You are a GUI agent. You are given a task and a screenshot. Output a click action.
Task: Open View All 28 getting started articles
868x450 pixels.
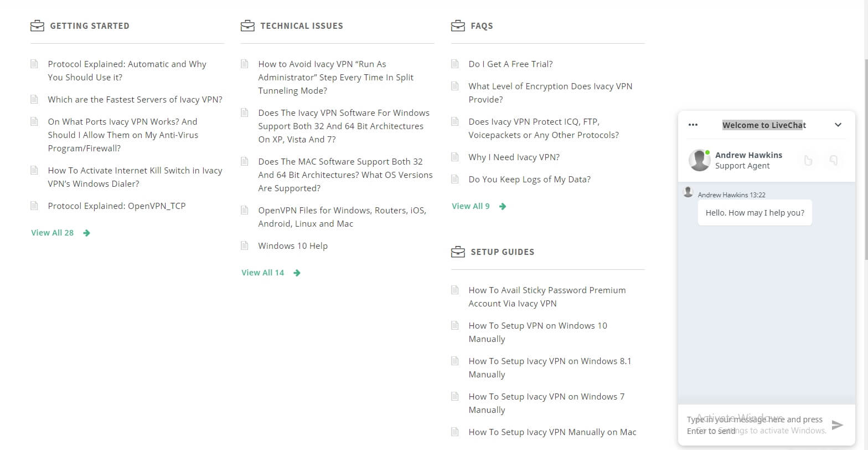coord(53,233)
